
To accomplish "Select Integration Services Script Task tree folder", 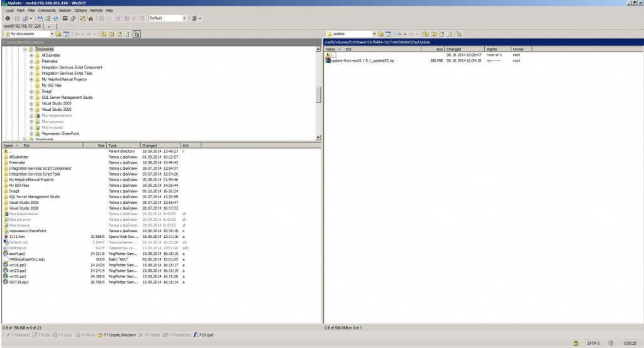I will click(67, 73).
